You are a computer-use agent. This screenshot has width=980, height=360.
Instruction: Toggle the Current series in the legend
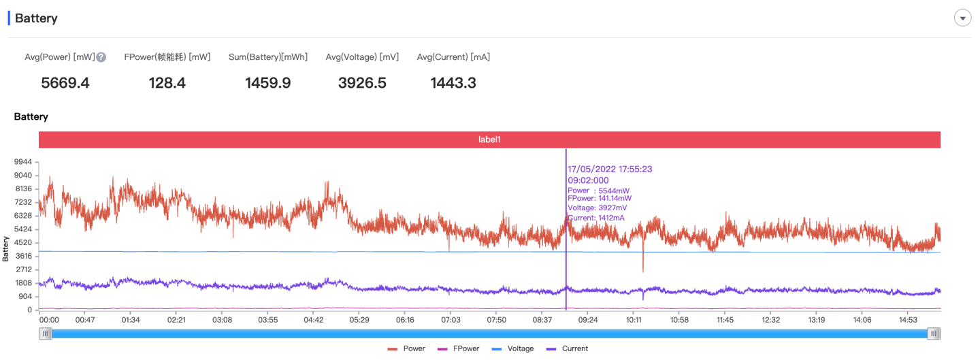pyautogui.click(x=566, y=348)
